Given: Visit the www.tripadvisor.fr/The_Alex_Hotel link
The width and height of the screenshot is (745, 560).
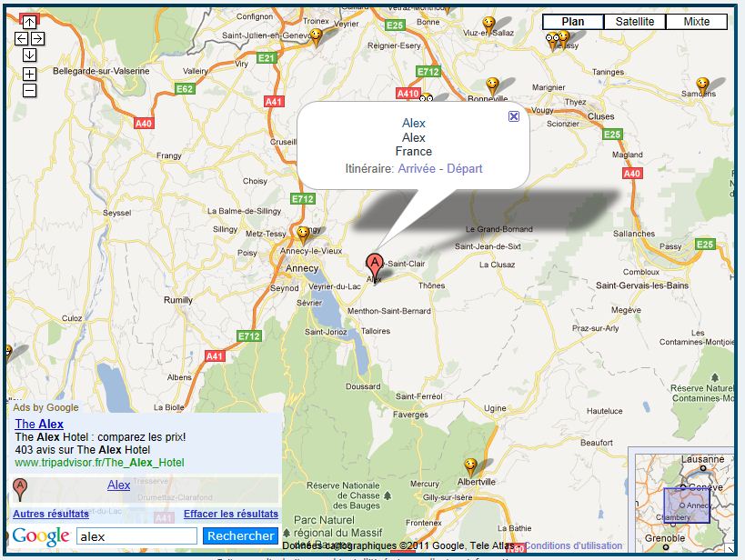Looking at the screenshot, I should point(99,463).
